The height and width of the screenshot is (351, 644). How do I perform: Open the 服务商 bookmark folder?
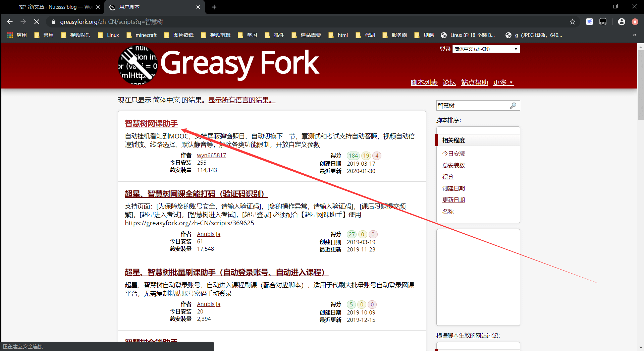point(395,35)
